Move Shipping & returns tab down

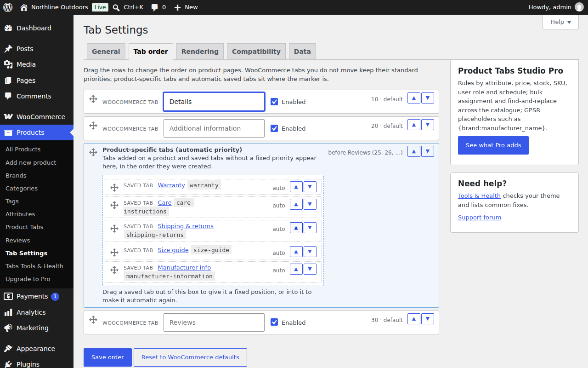coord(310,228)
